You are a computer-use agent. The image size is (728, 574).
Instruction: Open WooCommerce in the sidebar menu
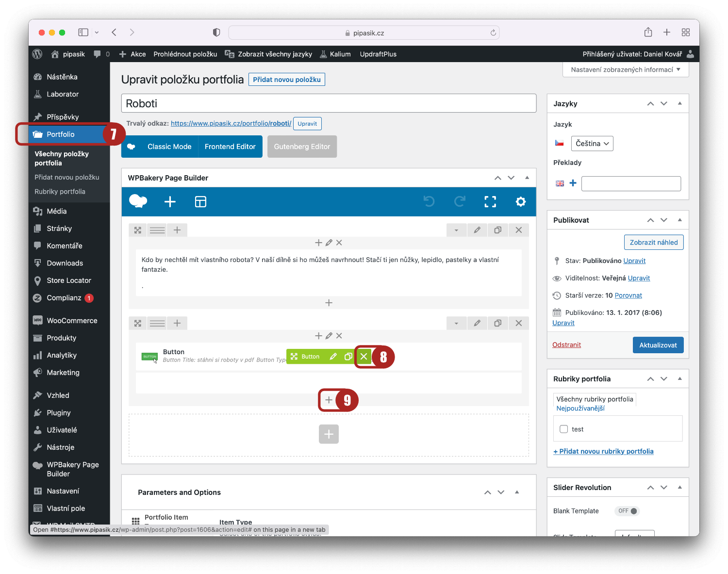[72, 321]
